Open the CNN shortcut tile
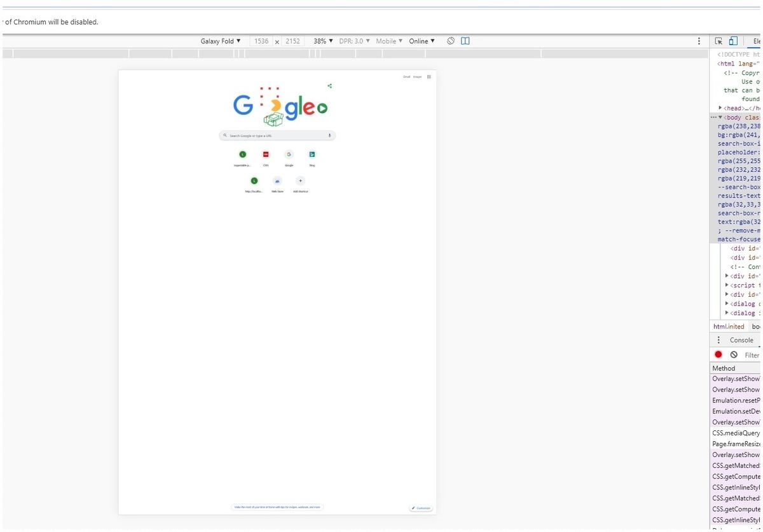The width and height of the screenshot is (763, 532). (266, 158)
